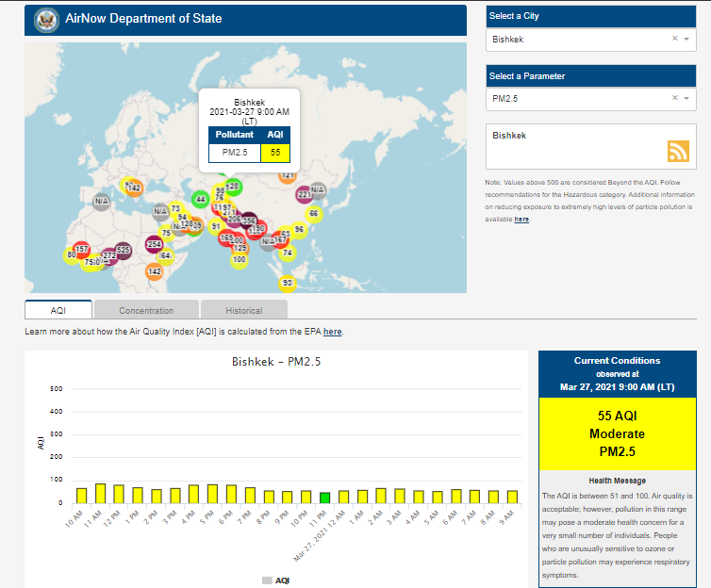Select the purple 221 AQI map marker
The width and height of the screenshot is (711, 588).
click(303, 194)
